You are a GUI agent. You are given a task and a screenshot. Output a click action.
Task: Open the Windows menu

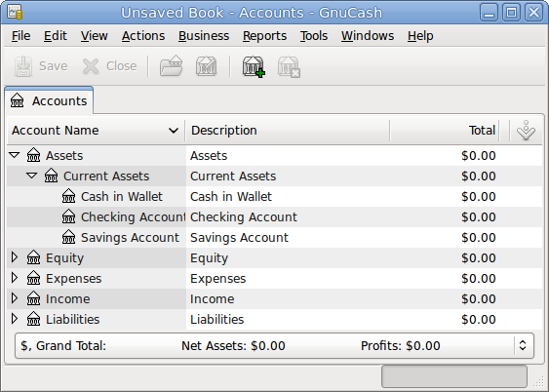[x=368, y=36]
